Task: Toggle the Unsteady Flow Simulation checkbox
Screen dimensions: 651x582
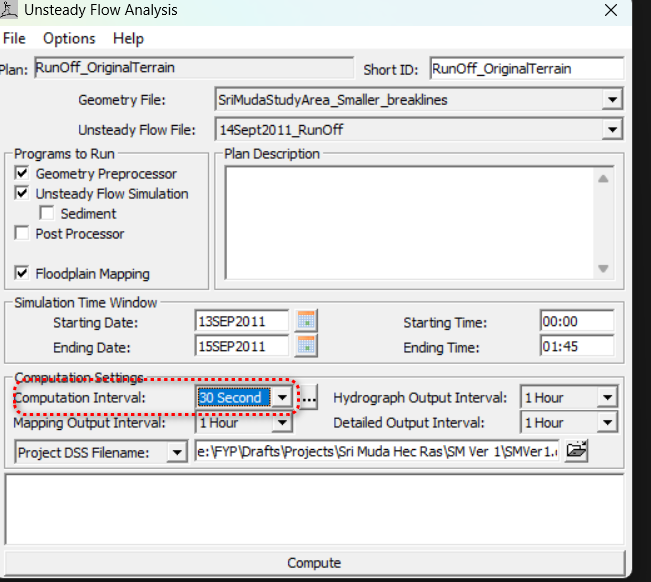Action: click(22, 194)
